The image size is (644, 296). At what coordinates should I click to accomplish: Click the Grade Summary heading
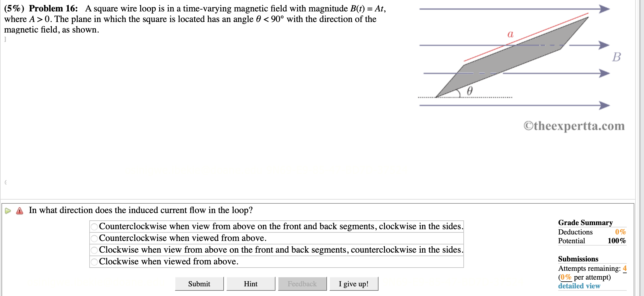pyautogui.click(x=585, y=223)
